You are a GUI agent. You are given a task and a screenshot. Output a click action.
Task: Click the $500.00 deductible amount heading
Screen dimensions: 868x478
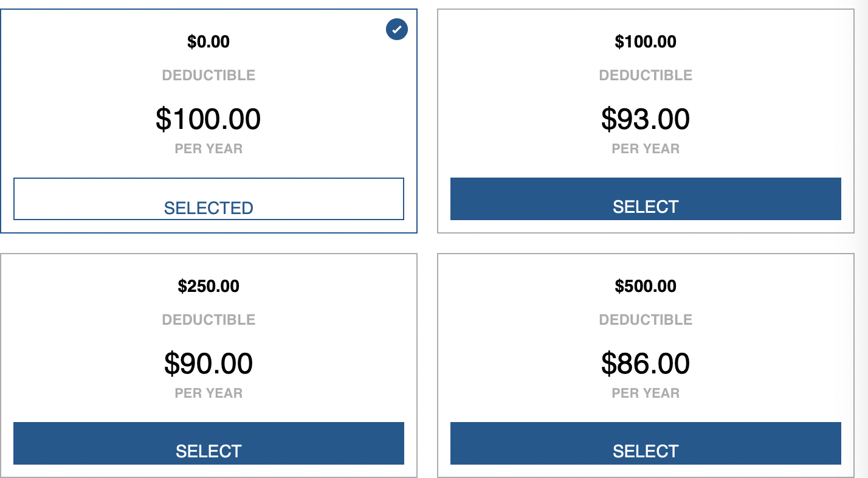click(646, 286)
